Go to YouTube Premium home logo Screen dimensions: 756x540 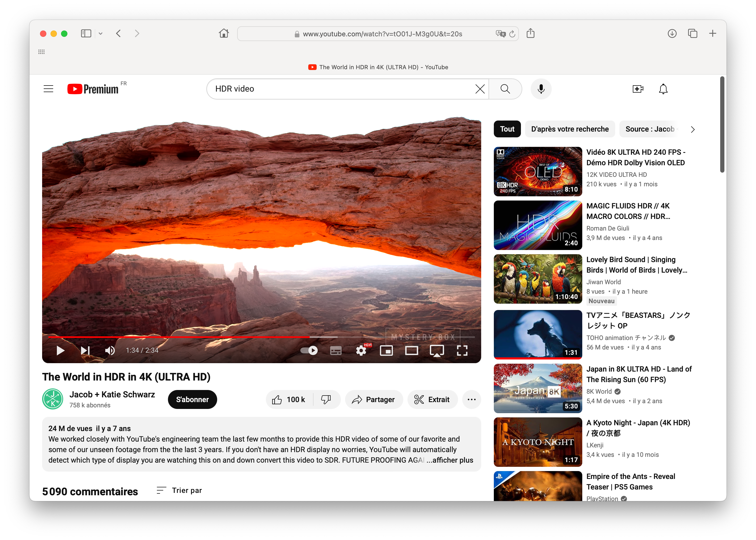pyautogui.click(x=93, y=89)
